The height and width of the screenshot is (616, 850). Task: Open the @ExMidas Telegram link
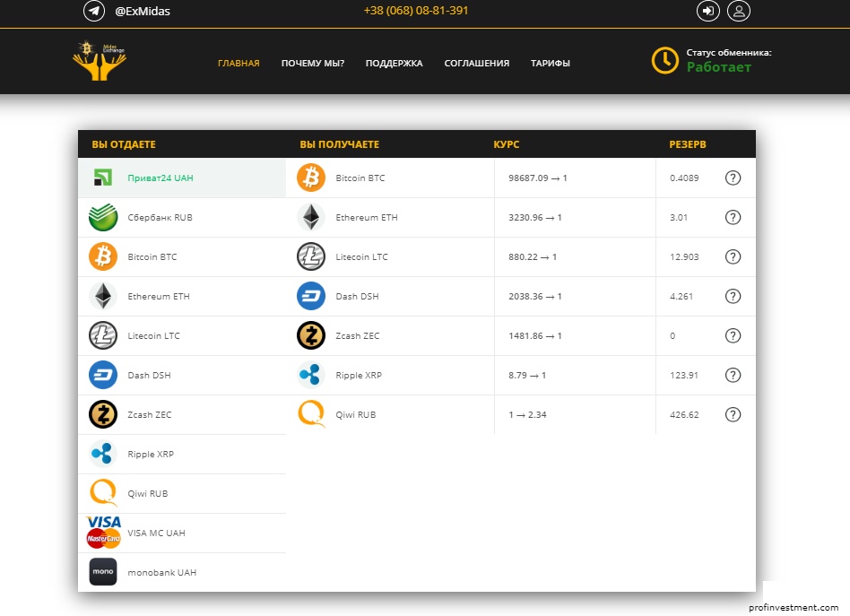(x=143, y=12)
